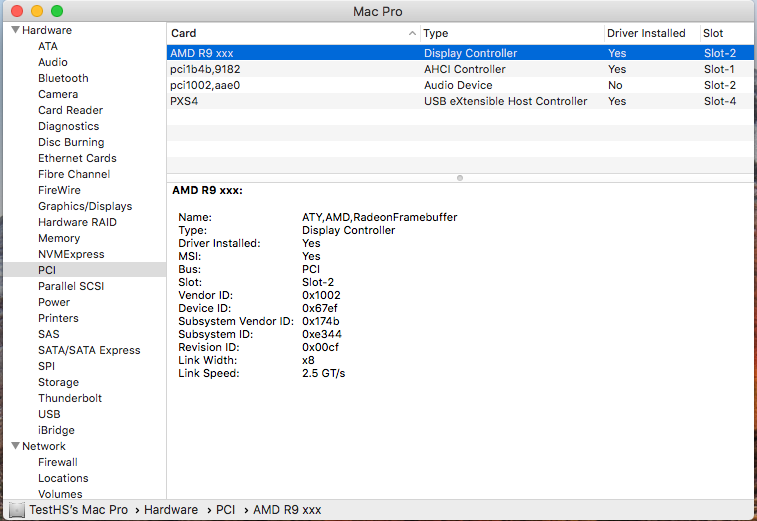The width and height of the screenshot is (757, 521).
Task: Click Audio Device type cell
Action: coord(458,85)
